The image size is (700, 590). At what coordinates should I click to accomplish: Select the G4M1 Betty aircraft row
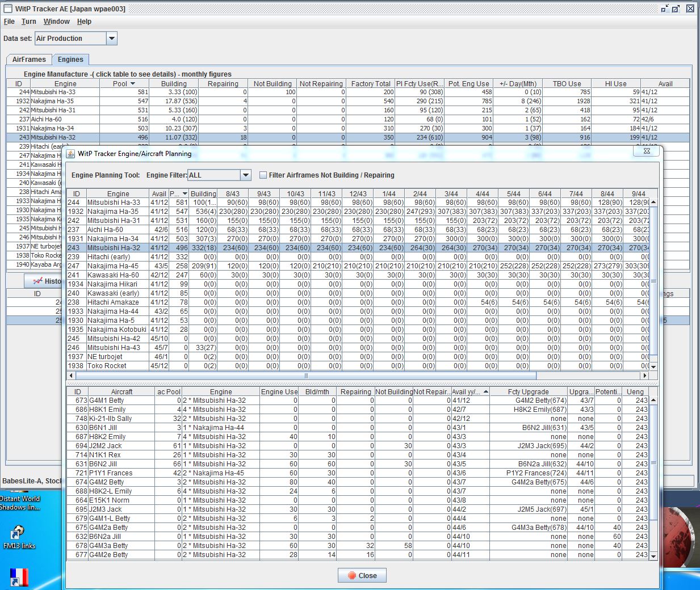358,401
